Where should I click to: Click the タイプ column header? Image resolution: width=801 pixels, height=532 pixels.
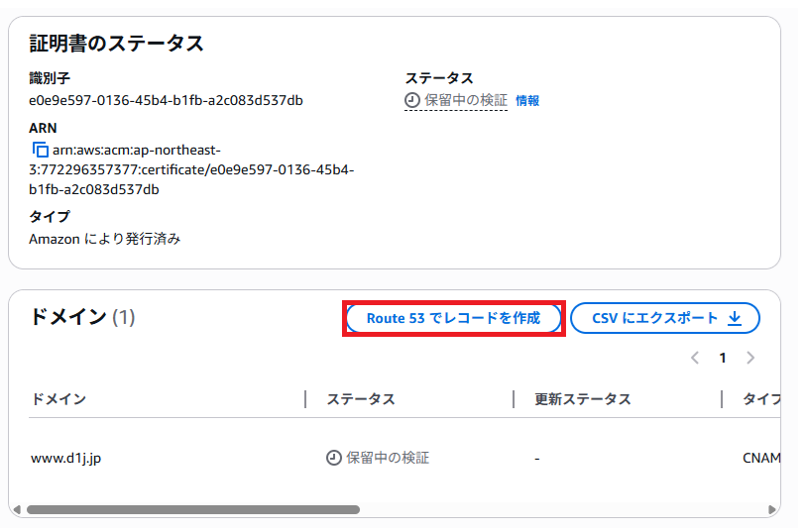[x=761, y=399]
